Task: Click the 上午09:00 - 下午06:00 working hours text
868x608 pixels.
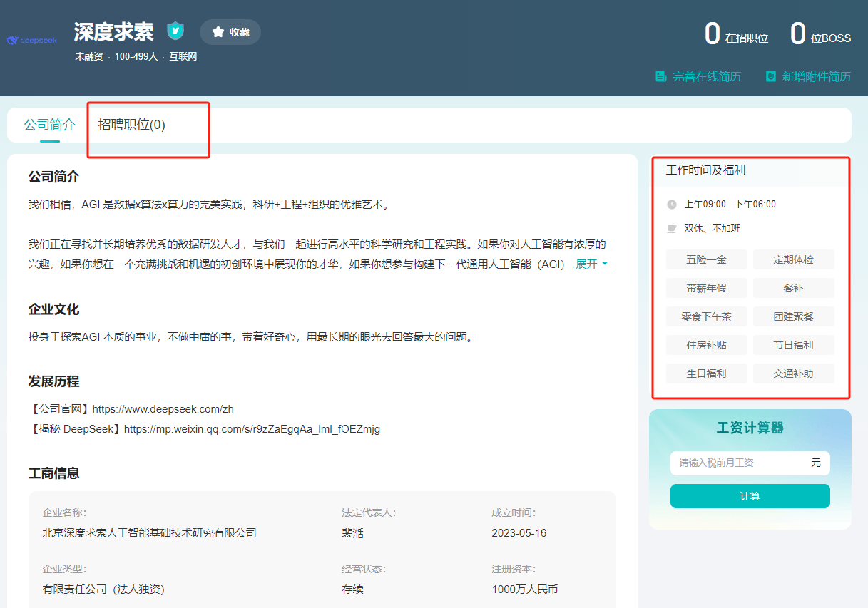Action: (x=730, y=205)
